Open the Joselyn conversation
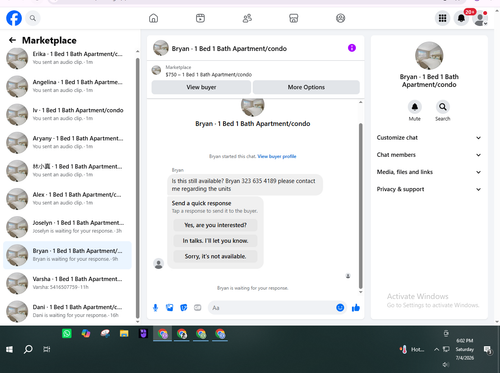The height and width of the screenshot is (373, 500). [x=67, y=227]
